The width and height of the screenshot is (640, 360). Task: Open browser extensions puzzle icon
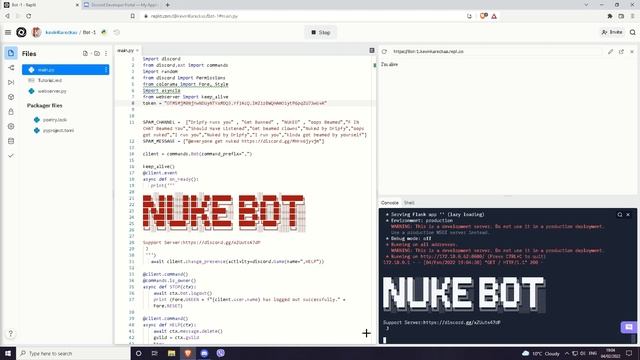click(x=610, y=16)
